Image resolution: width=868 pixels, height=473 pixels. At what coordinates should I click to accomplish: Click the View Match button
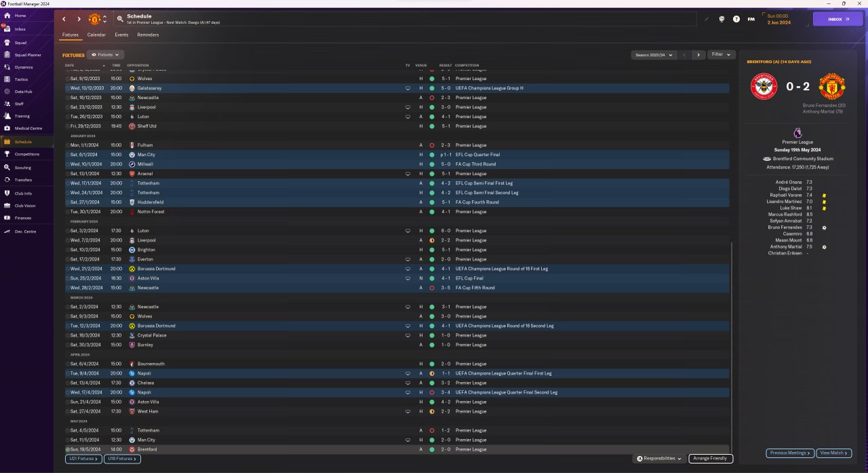click(x=834, y=453)
